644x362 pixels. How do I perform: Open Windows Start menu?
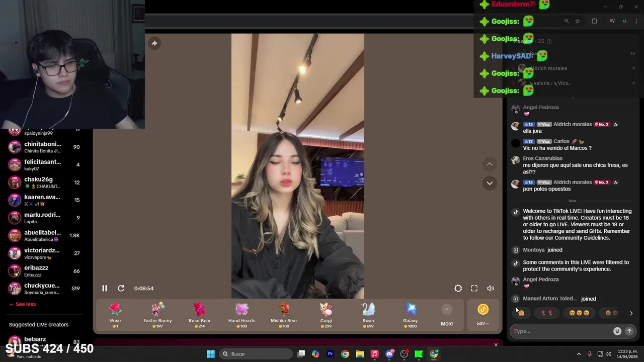(x=211, y=354)
